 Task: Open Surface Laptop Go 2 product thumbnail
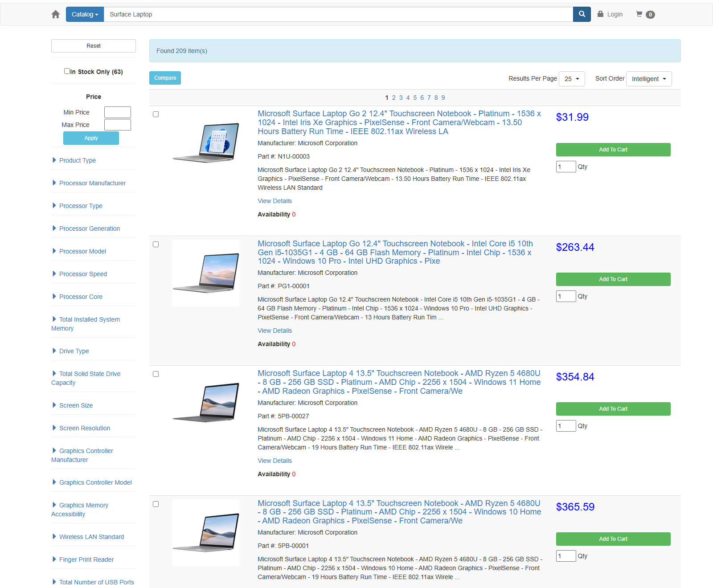pyautogui.click(x=206, y=143)
